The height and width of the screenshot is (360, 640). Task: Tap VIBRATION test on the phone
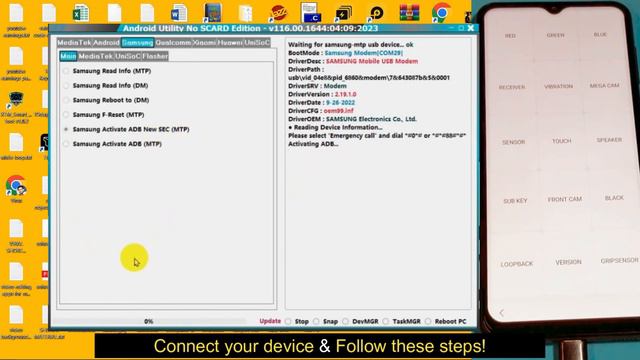(x=558, y=87)
